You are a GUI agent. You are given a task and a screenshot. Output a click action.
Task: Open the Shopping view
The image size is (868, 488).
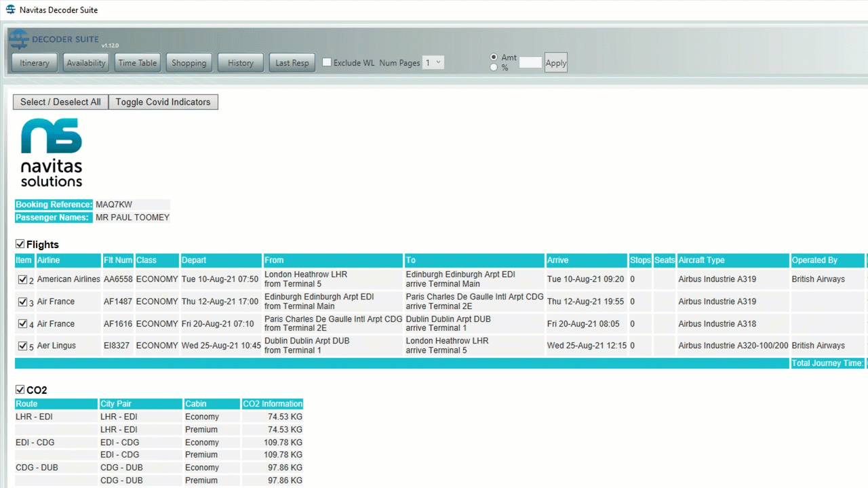(x=189, y=63)
